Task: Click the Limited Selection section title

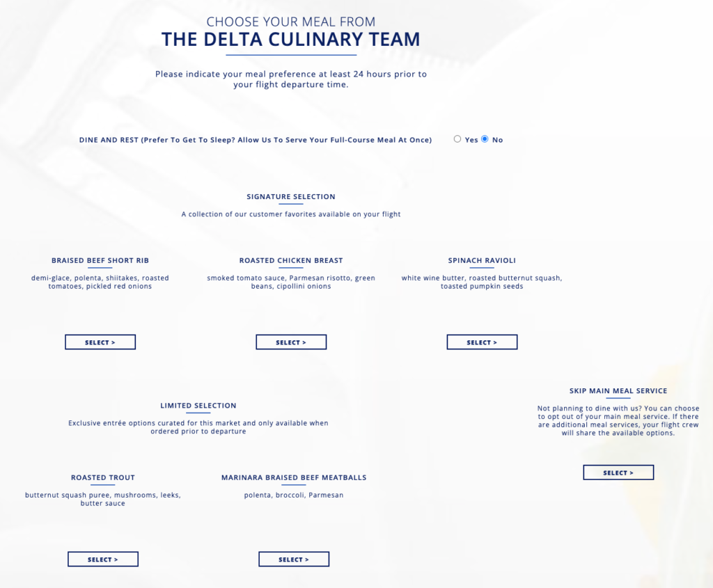Action: (198, 406)
